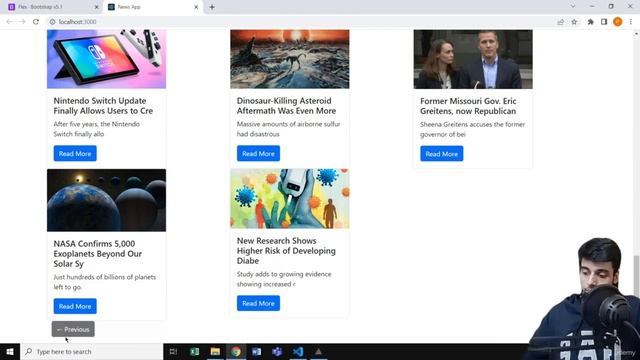The width and height of the screenshot is (640, 360).
Task: Click the 'Dinosaur-Killing Asteroid' headline
Action: click(287, 106)
